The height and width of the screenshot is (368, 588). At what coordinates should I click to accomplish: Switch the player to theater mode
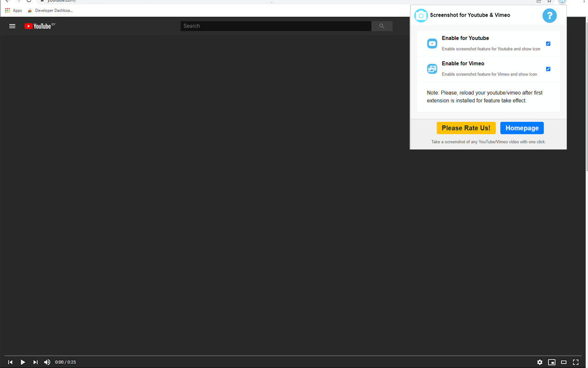point(564,362)
